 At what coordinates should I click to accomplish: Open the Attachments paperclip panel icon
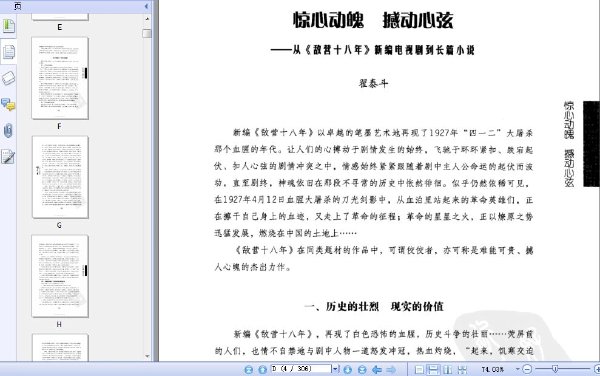(x=8, y=130)
